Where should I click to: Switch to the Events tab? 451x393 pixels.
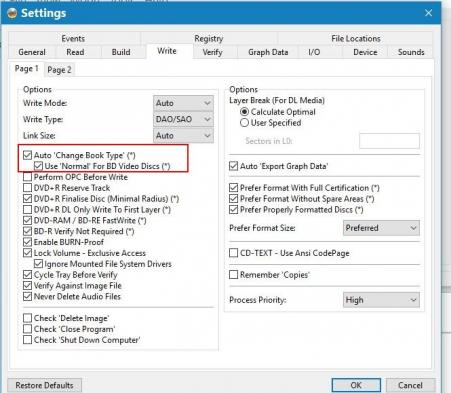(x=73, y=39)
